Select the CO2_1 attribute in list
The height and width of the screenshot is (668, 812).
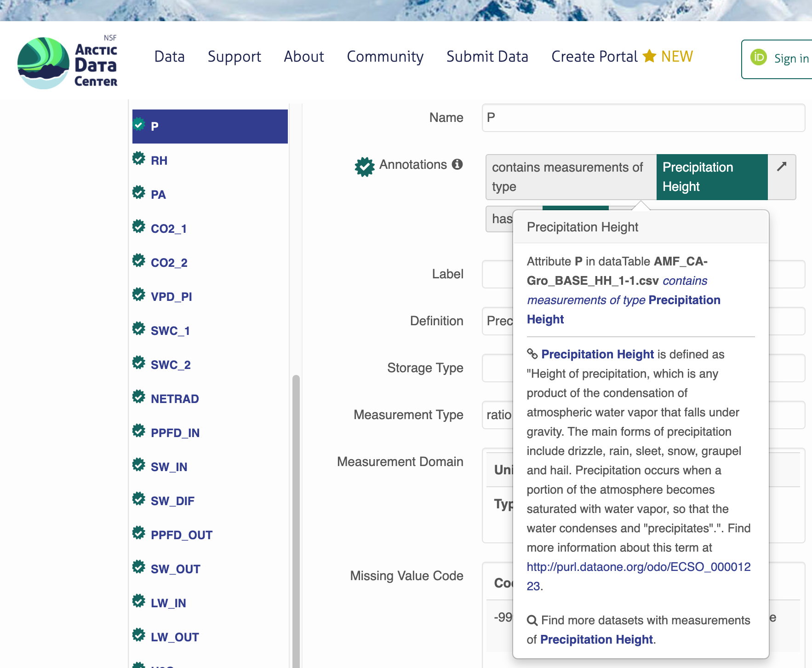click(x=168, y=229)
